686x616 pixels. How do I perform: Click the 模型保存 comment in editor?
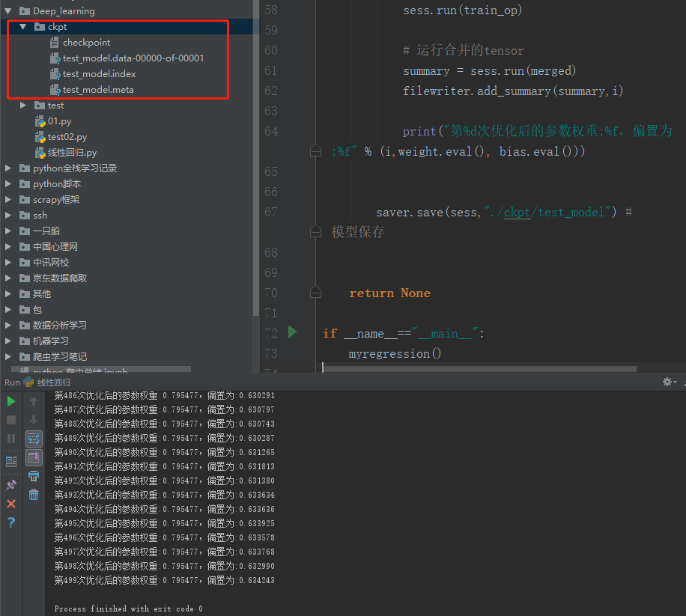pos(358,232)
